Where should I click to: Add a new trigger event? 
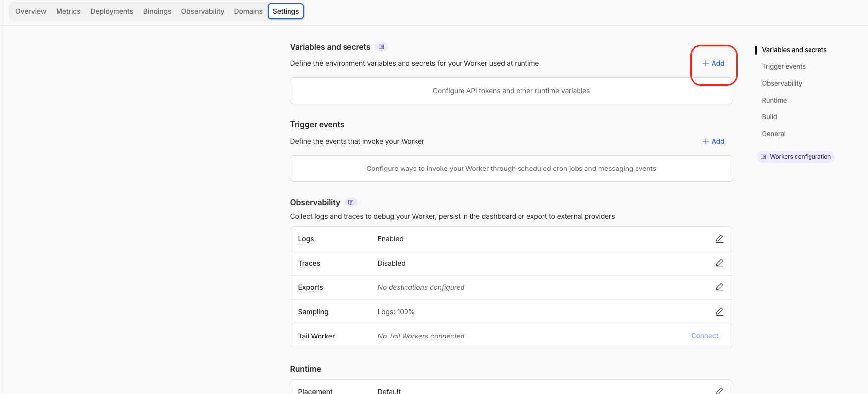click(714, 141)
